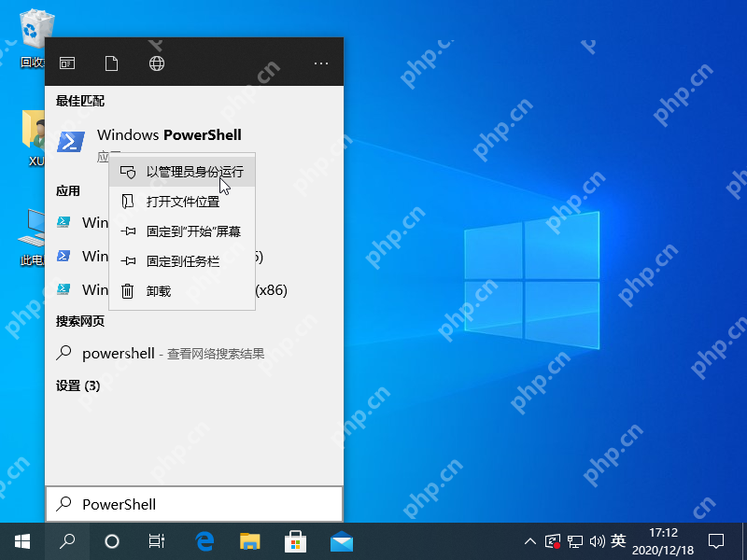This screenshot has height=560, width=747.
Task: Click 固定到任务栏 menu entry
Action: click(182, 261)
